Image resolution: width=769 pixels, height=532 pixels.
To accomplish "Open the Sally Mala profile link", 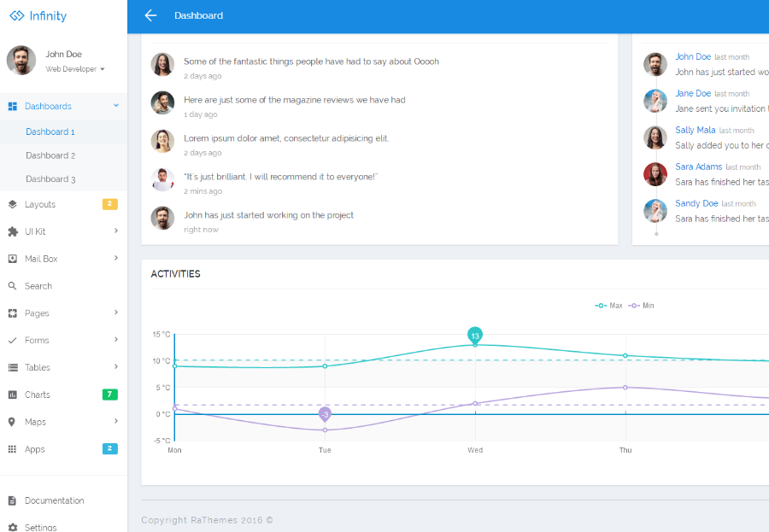I will [x=695, y=130].
